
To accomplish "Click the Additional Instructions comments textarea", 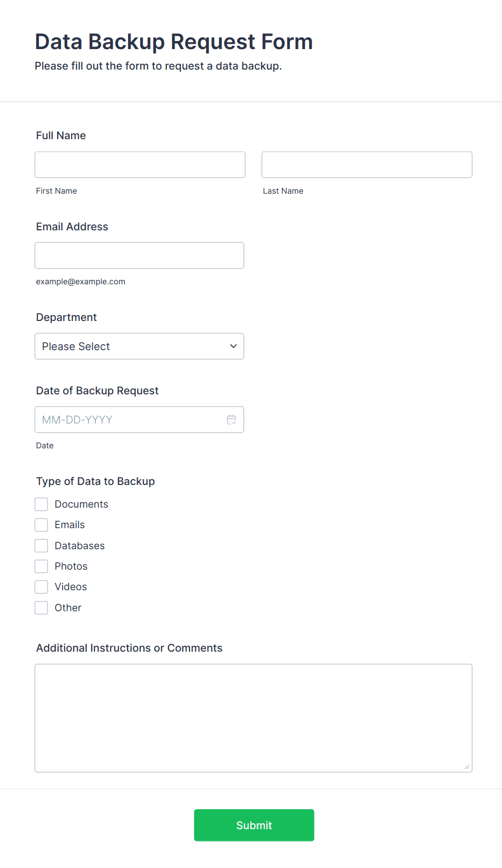I will click(253, 718).
